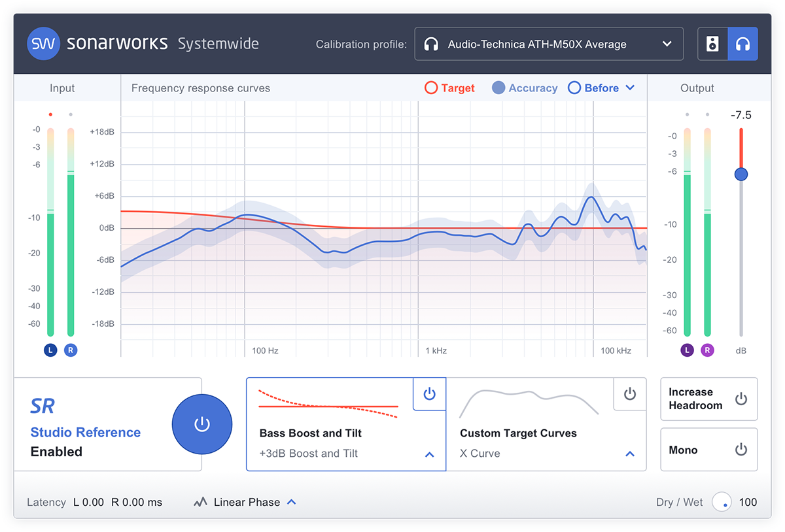Toggle the Studio Reference power button

coord(202,424)
